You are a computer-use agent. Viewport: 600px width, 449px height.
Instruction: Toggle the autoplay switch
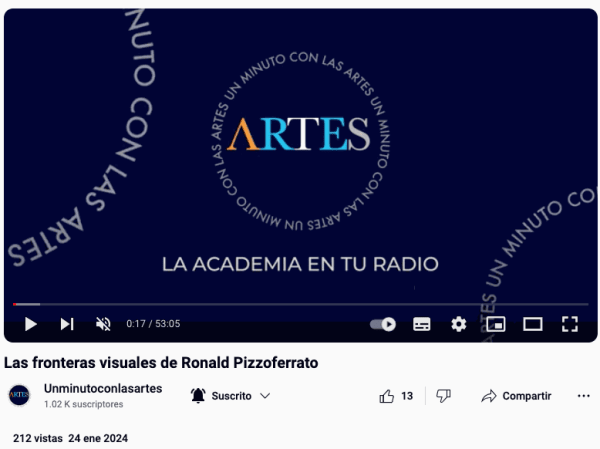[x=383, y=324]
